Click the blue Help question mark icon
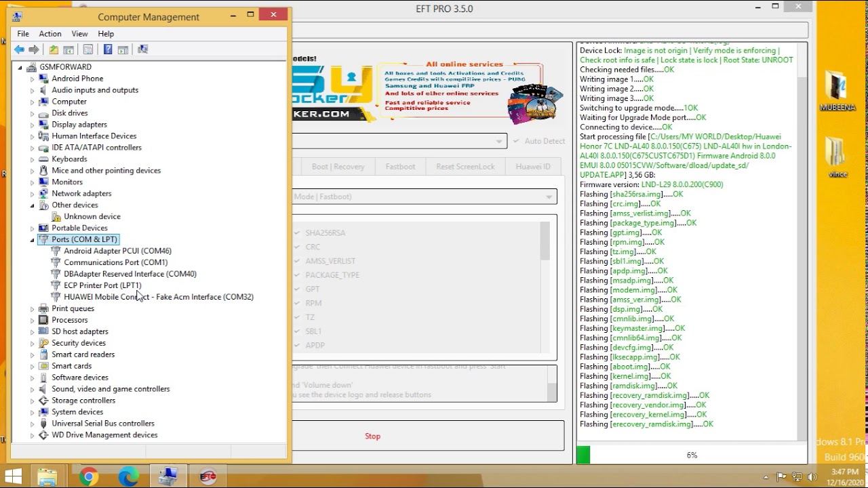This screenshot has height=488, width=868. coord(108,49)
